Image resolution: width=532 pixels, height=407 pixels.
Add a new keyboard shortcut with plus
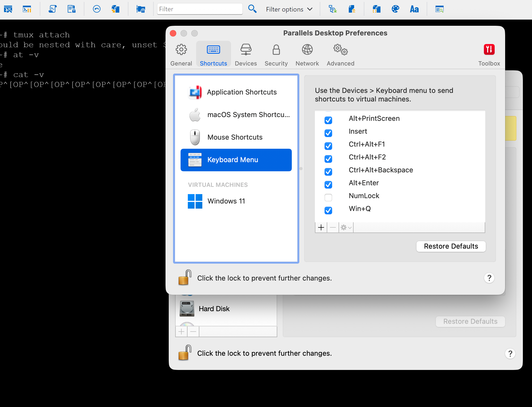[x=321, y=228]
